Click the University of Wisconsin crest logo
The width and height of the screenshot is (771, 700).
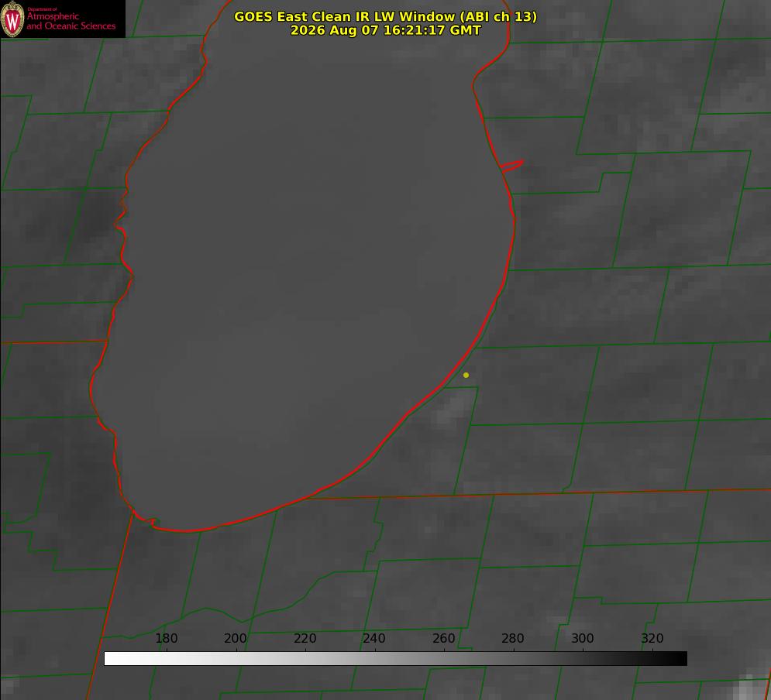tap(12, 19)
